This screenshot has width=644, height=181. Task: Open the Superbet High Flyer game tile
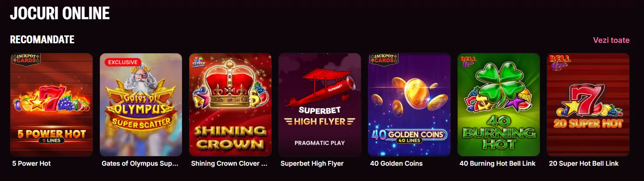coord(320,105)
